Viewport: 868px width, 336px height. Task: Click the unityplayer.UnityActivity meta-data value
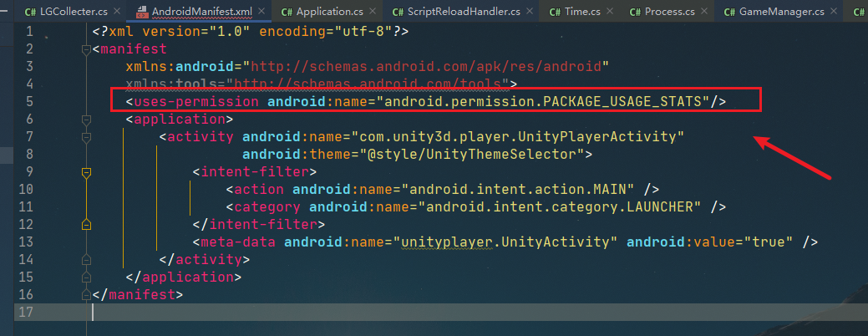click(505, 242)
